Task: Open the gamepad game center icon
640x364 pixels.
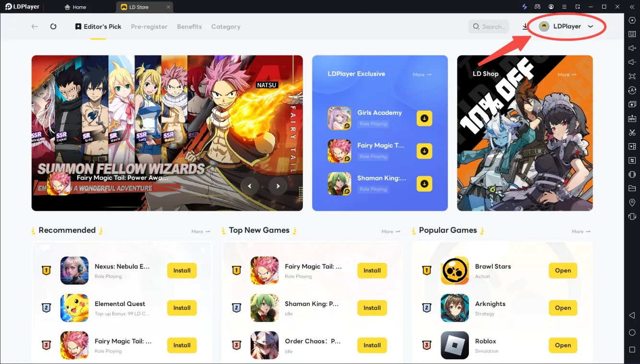Action: [537, 6]
